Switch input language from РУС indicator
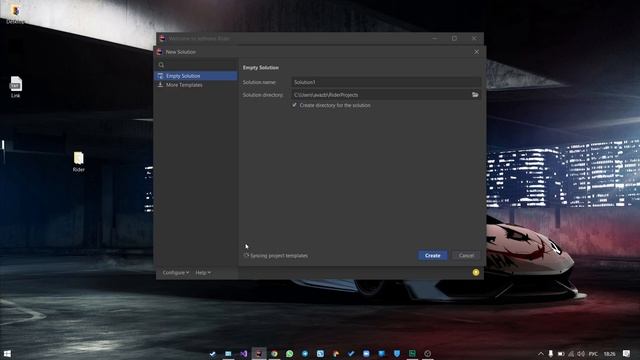 (593, 353)
